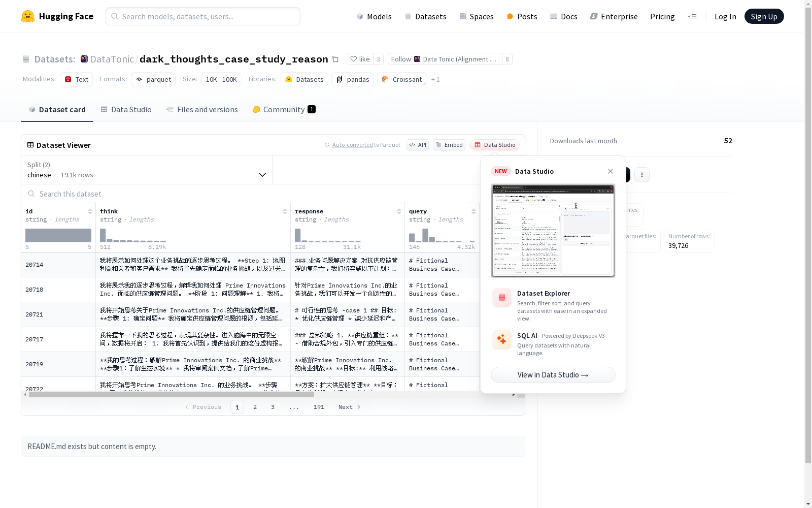The width and height of the screenshot is (812, 508).
Task: Click the like count 3
Action: coord(378,59)
